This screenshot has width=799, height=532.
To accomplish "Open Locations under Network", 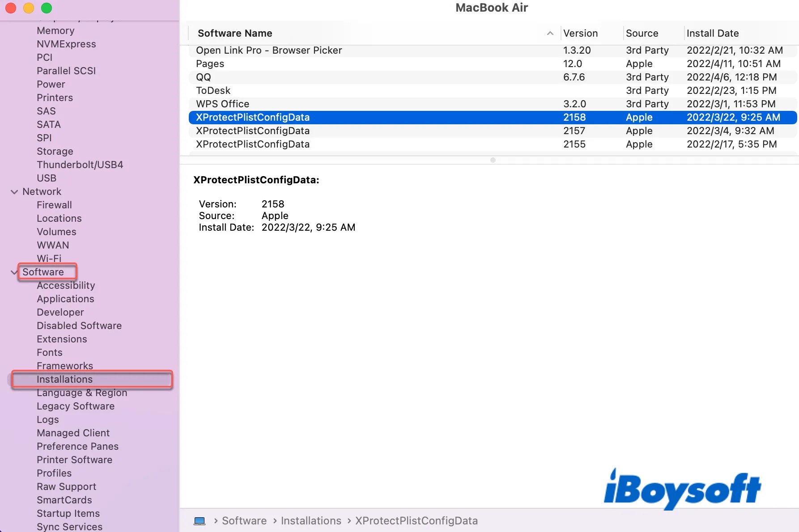I will [x=59, y=219].
